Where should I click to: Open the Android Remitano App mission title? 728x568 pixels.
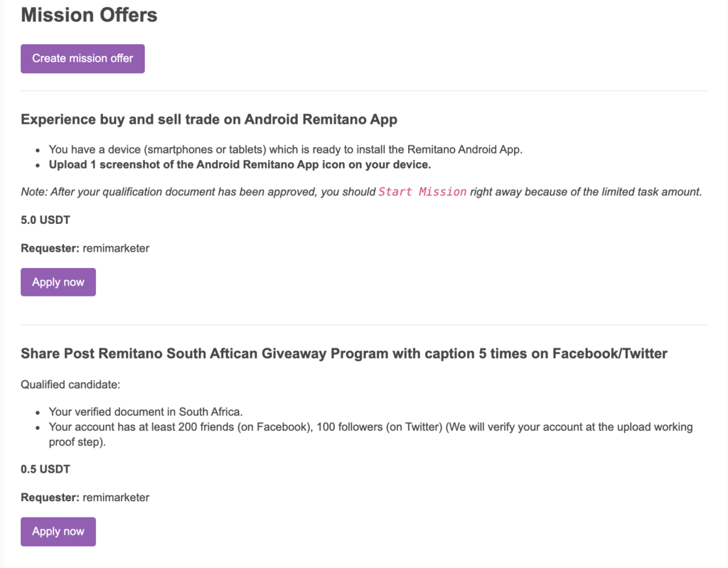tap(209, 119)
